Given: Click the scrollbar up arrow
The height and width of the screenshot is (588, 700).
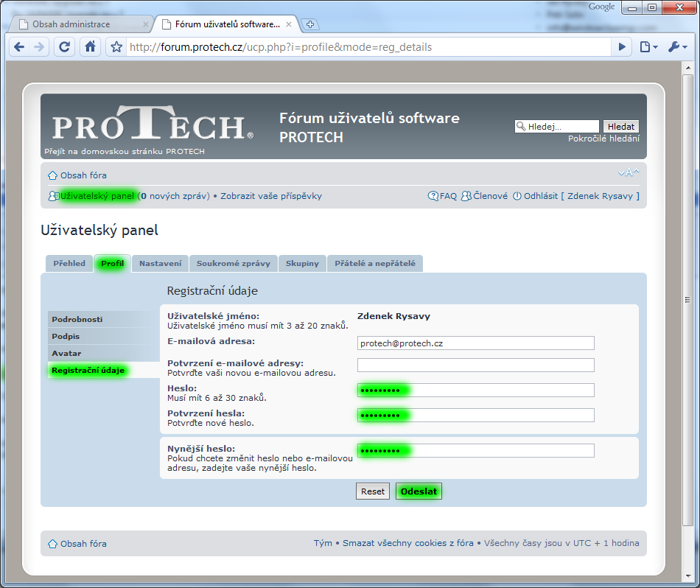Looking at the screenshot, I should pos(688,68).
